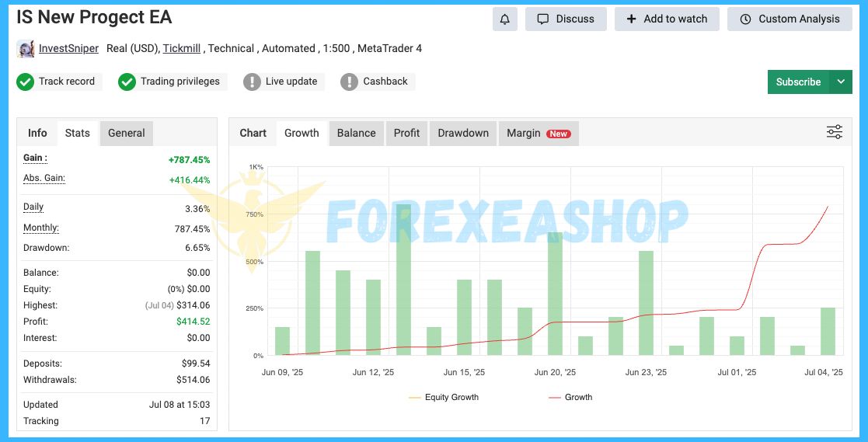Image resolution: width=868 pixels, height=442 pixels.
Task: Open the Tickmill broker link
Action: click(x=183, y=48)
